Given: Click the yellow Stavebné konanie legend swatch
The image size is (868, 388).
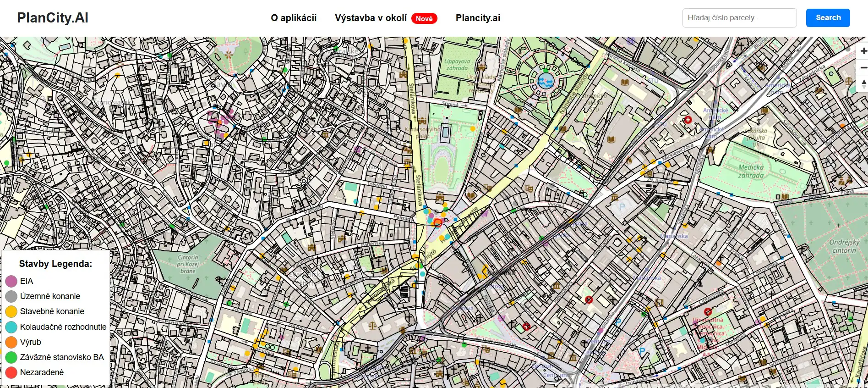Looking at the screenshot, I should pyautogui.click(x=11, y=311).
